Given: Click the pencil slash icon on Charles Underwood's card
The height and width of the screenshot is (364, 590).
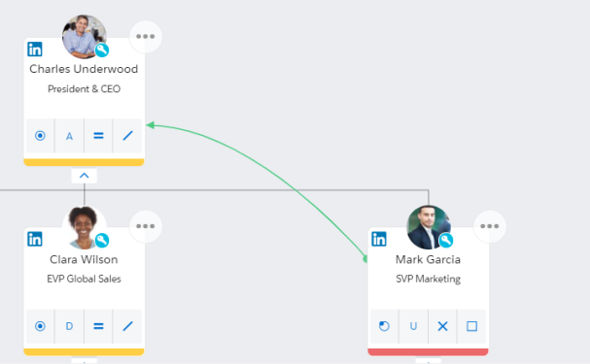Looking at the screenshot, I should click(128, 136).
